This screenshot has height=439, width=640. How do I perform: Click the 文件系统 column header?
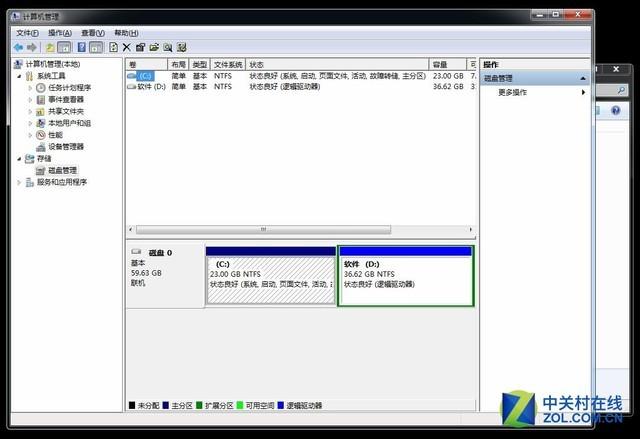click(228, 64)
